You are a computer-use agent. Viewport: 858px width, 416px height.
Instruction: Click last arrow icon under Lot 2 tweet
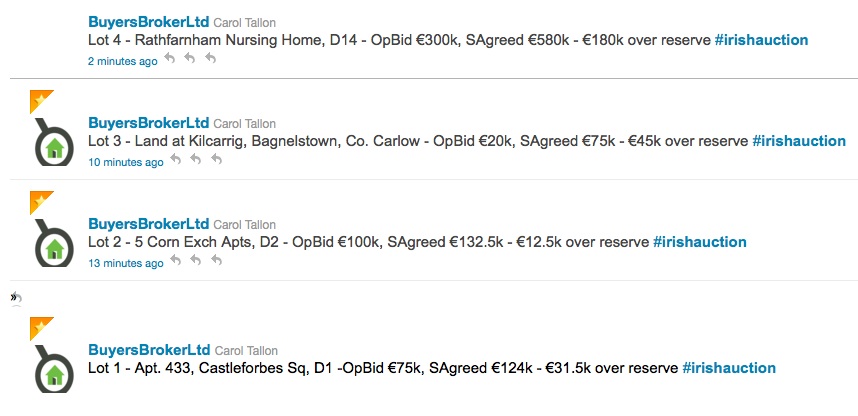tap(216, 262)
